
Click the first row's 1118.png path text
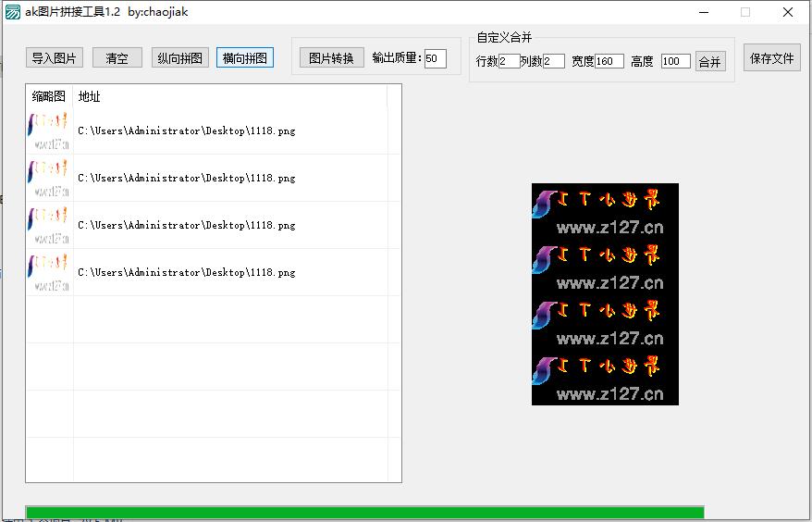(187, 130)
